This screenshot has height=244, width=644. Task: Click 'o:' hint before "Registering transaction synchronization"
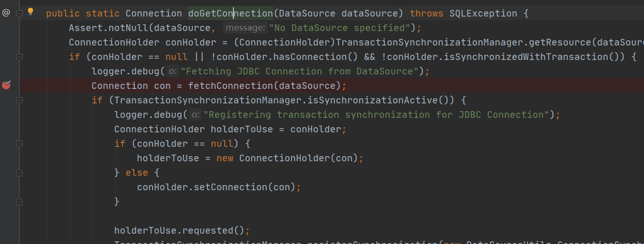195,115
